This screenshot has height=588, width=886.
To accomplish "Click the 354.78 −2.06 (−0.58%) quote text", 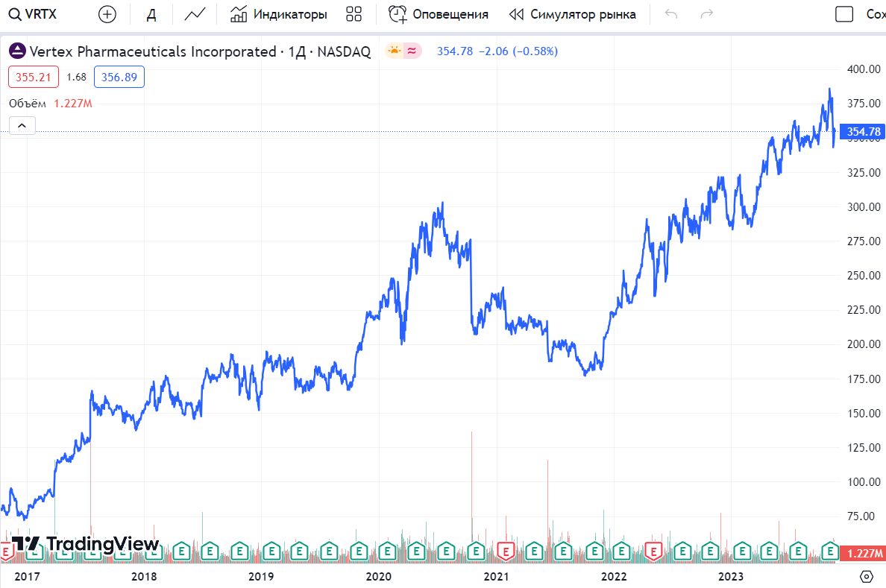I will 497,51.
